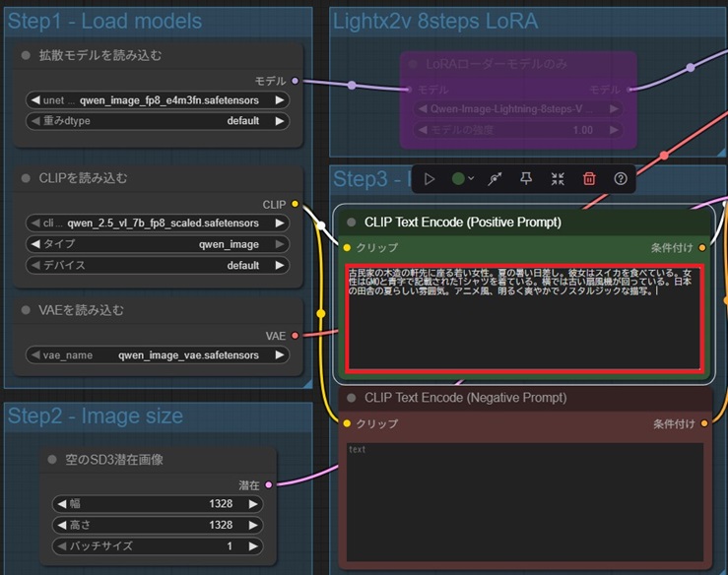Image resolution: width=728 pixels, height=575 pixels.
Task: Open help via question mark icon
Action: 621,178
